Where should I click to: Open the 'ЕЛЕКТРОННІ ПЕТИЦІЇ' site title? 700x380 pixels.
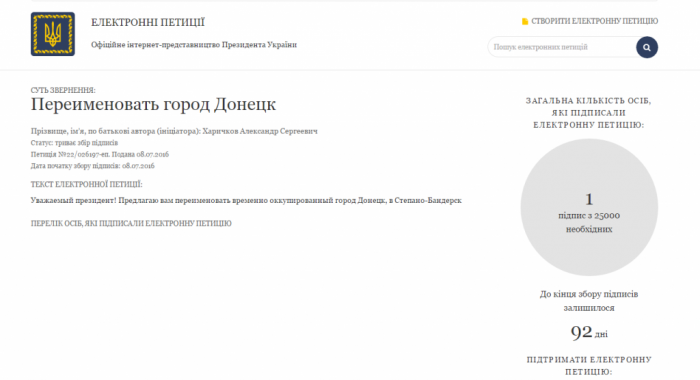148,22
